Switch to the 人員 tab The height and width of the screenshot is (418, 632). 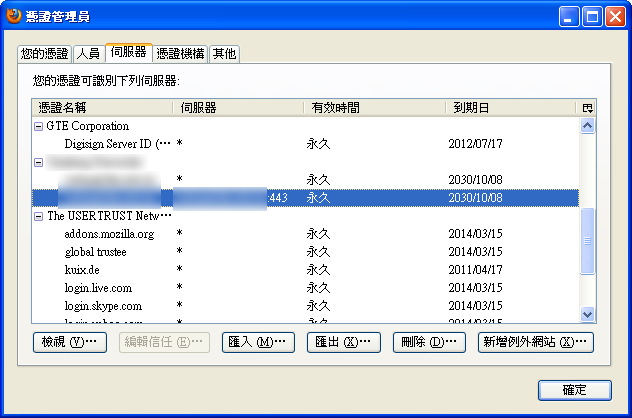(88, 54)
